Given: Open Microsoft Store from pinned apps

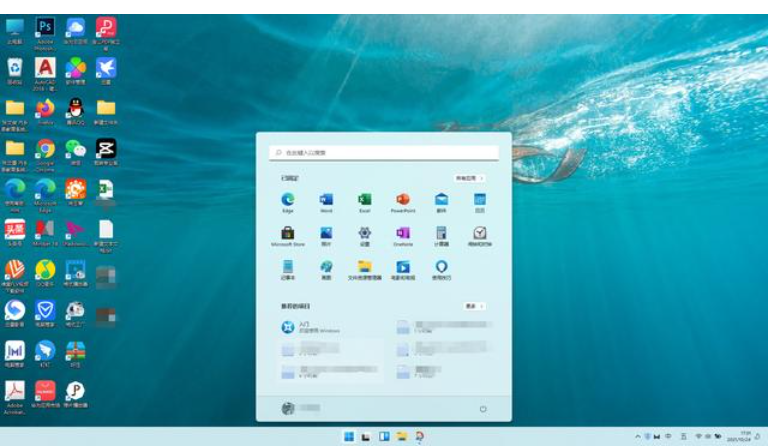Looking at the screenshot, I should [x=288, y=236].
